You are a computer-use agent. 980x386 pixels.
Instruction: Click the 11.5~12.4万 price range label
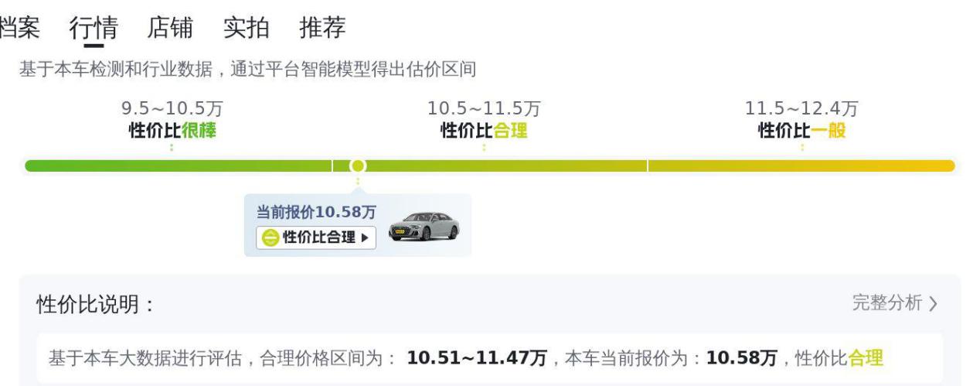(x=801, y=108)
